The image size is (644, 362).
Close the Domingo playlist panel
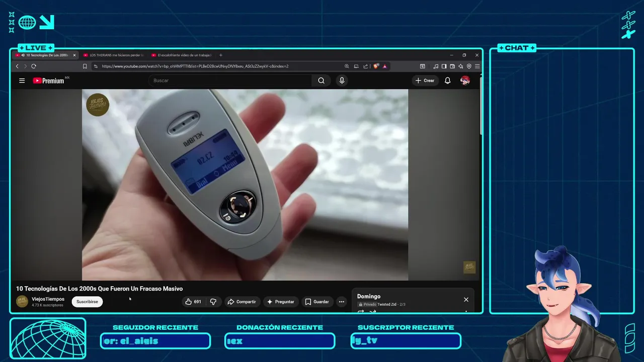466,300
